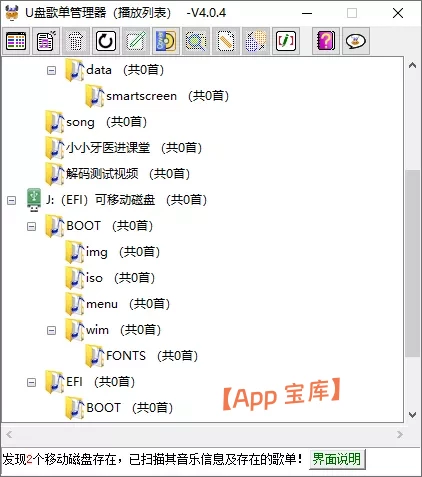The width and height of the screenshot is (422, 477).
Task: Click the circular refresh arrow toolbar icon
Action: click(106, 41)
